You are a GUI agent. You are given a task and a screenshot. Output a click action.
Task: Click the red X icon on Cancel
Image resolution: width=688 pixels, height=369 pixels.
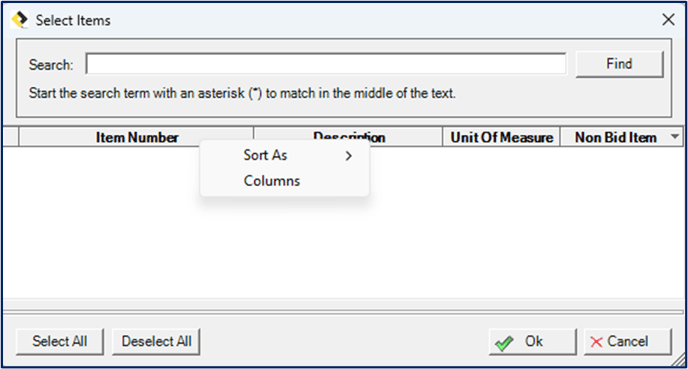click(x=596, y=342)
